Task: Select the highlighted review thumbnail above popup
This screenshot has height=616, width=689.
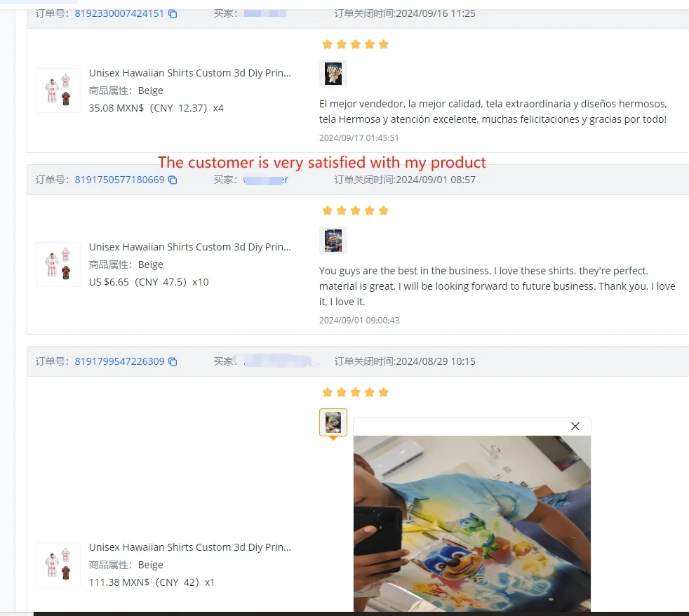Action: 333,422
